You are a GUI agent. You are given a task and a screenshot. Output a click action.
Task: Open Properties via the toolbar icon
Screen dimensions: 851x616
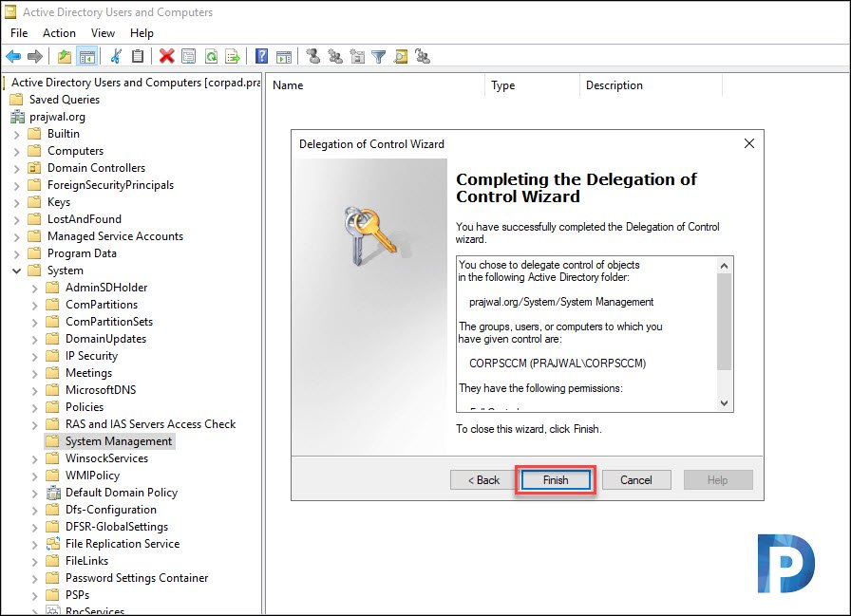188,56
